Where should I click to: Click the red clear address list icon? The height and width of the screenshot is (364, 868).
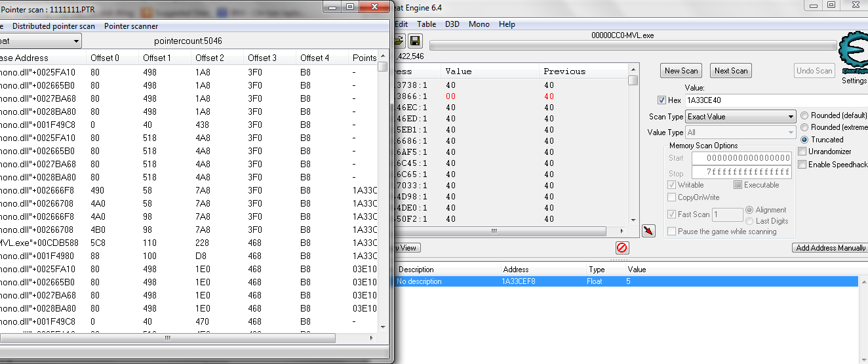[x=622, y=247]
